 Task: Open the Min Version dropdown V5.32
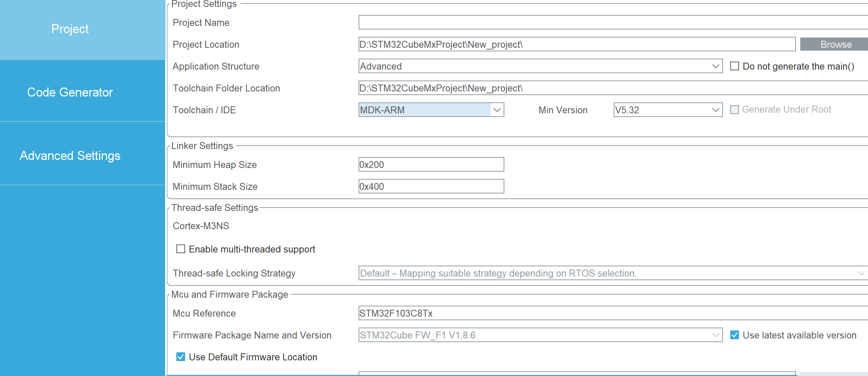tap(668, 110)
